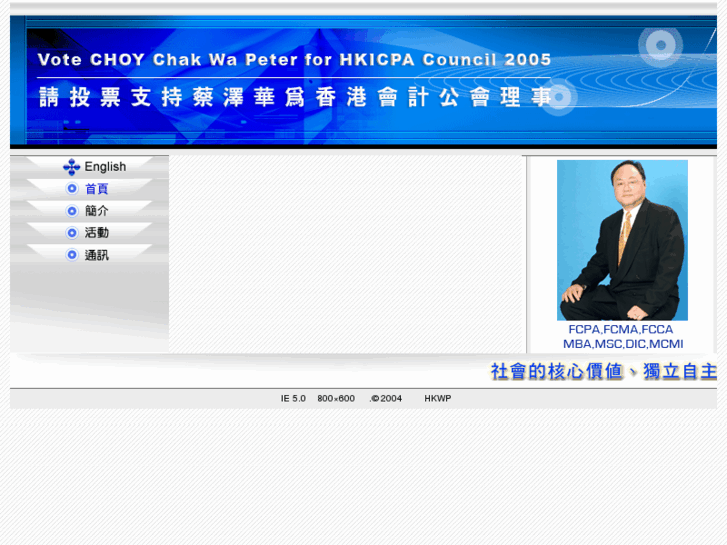The image size is (727, 545).
Task: Open the 簡介 introduction menu item
Action: [x=97, y=211]
